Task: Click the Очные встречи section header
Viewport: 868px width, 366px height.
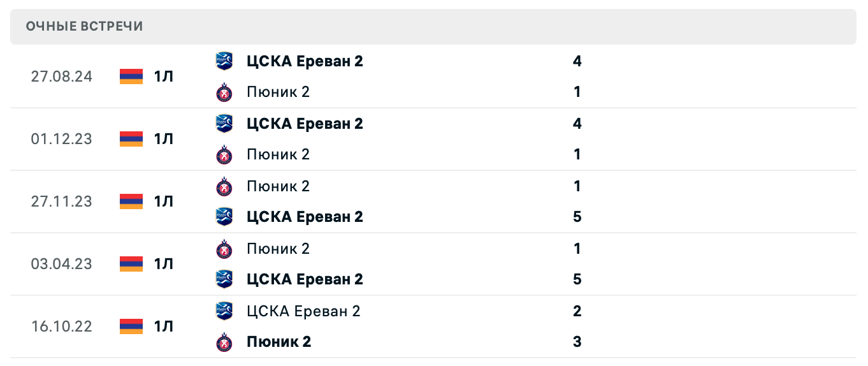Action: click(x=84, y=26)
